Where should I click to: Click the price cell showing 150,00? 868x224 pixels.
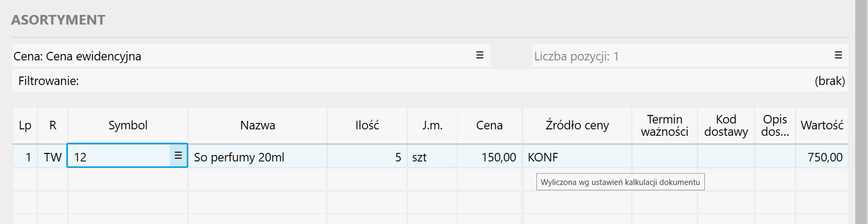(489, 157)
